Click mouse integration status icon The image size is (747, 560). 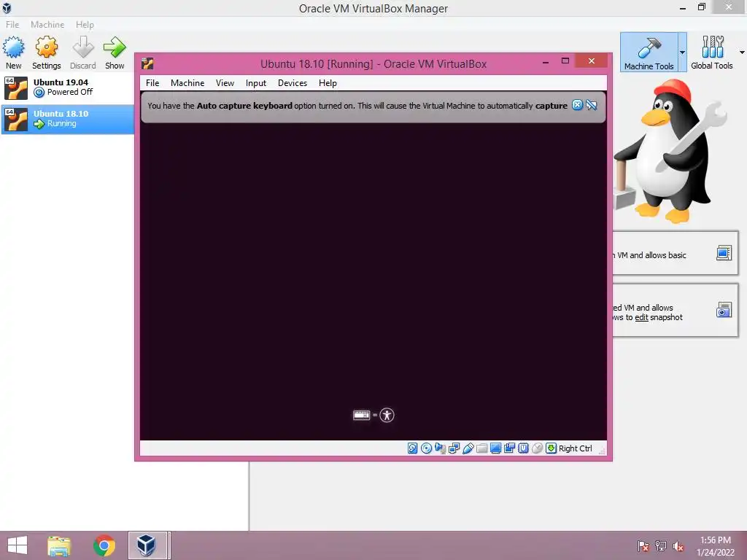click(537, 448)
